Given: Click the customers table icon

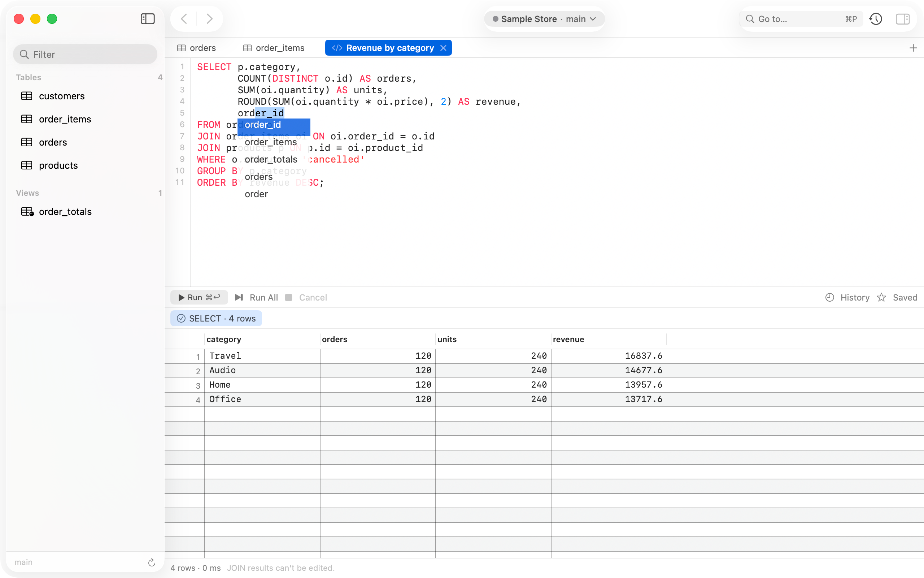Looking at the screenshot, I should pos(27,96).
